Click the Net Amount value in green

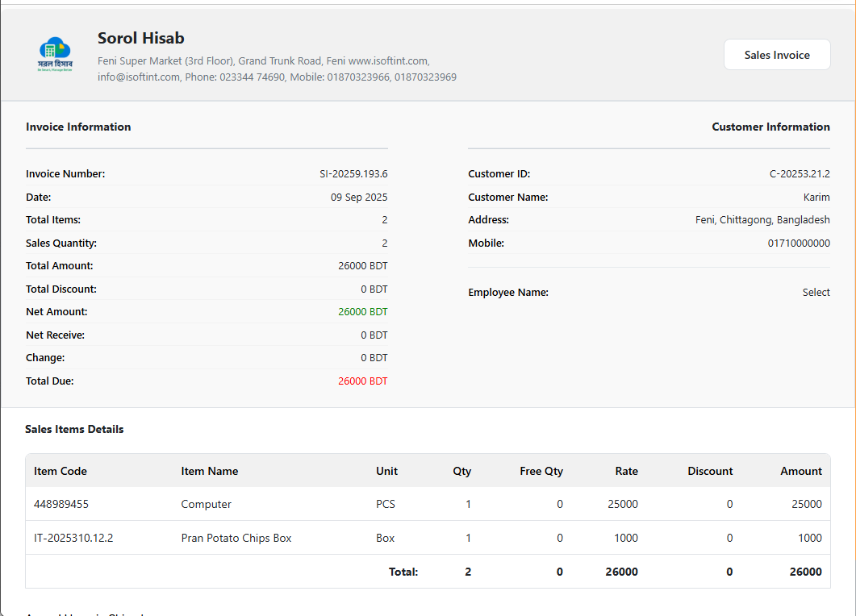point(362,311)
